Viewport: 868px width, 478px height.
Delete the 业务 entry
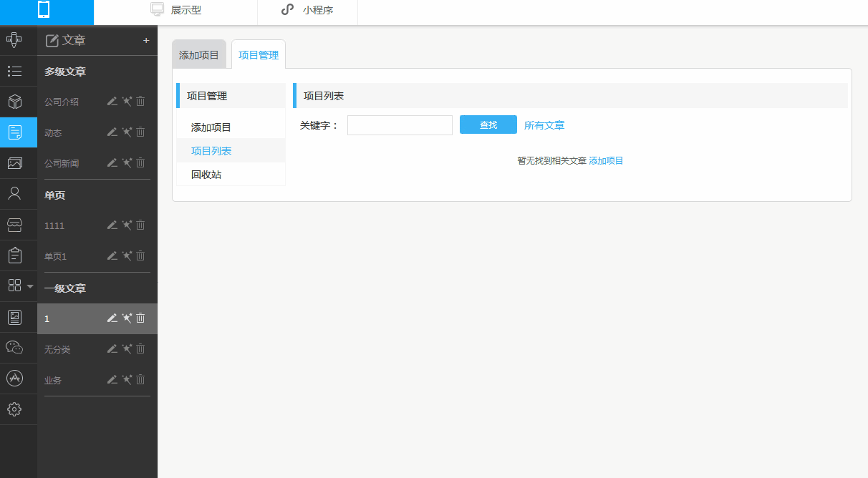click(140, 380)
